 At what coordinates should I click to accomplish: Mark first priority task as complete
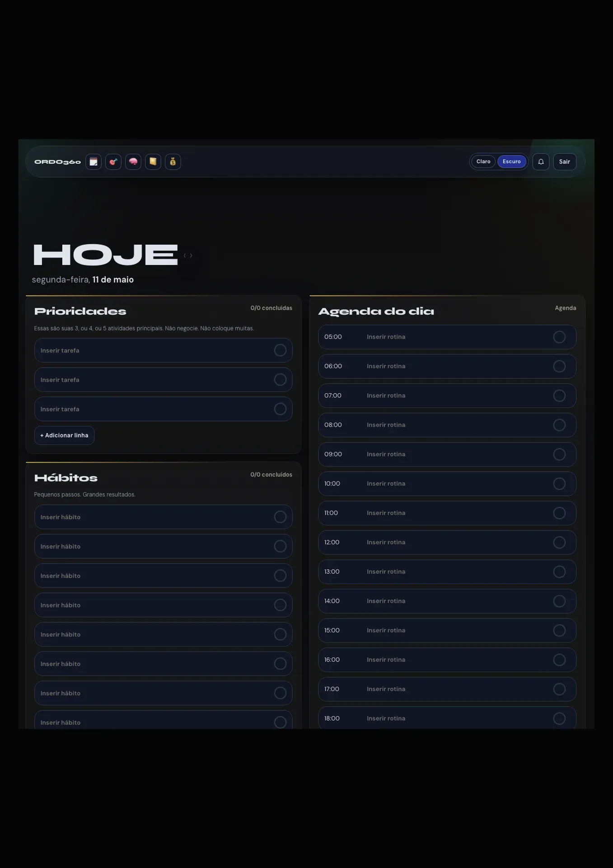click(280, 350)
